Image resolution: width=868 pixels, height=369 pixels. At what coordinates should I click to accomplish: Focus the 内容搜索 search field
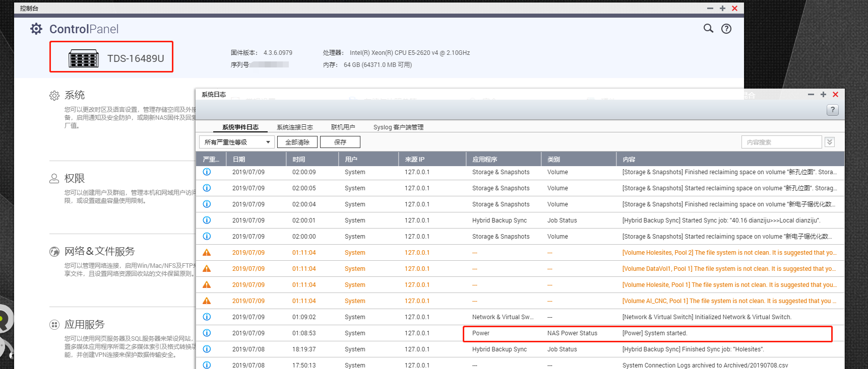point(781,142)
